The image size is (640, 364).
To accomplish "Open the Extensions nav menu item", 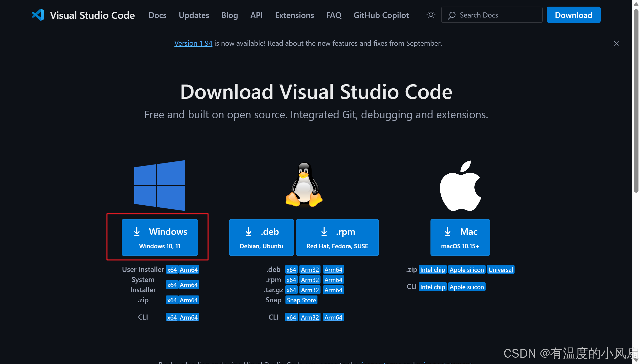I will pyautogui.click(x=294, y=15).
